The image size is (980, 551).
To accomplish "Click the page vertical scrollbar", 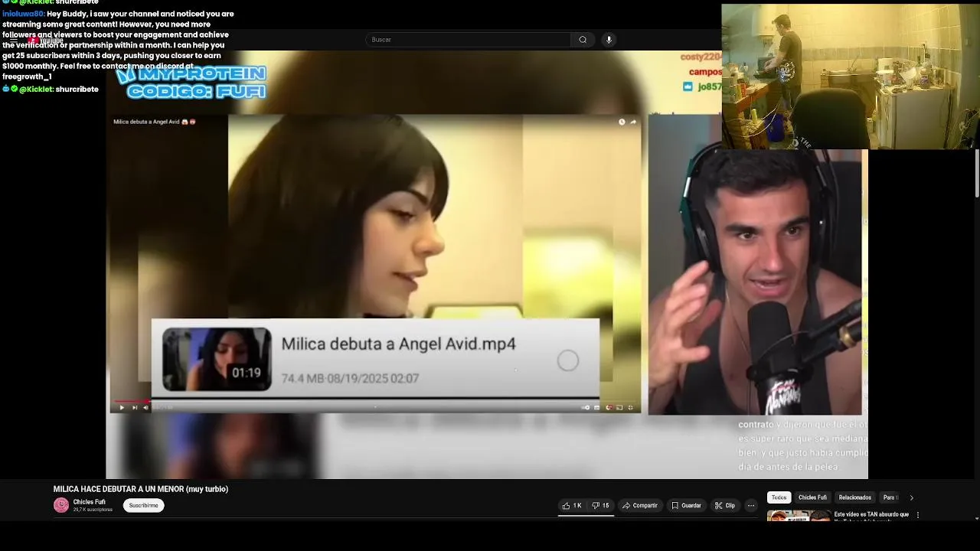I will [x=977, y=174].
